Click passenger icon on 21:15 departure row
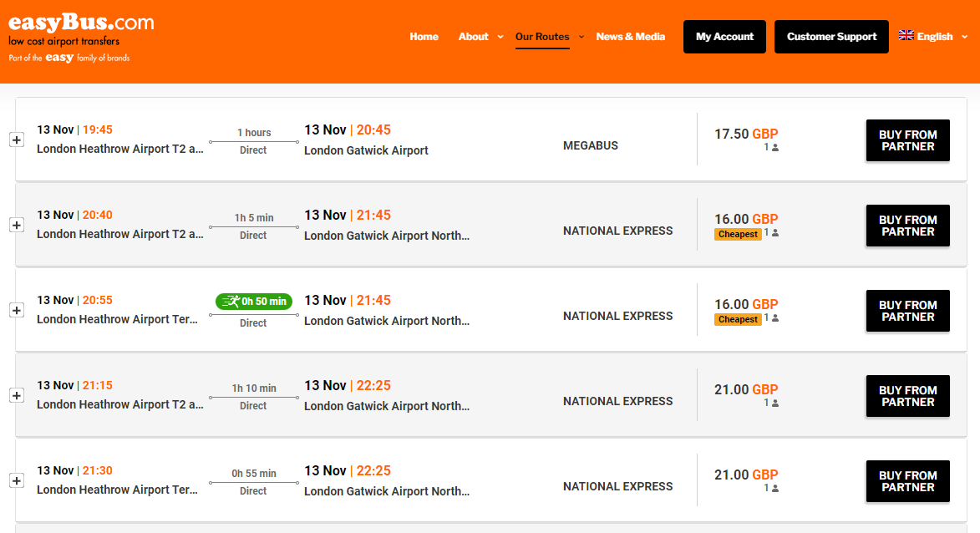The image size is (980, 533). tap(775, 403)
